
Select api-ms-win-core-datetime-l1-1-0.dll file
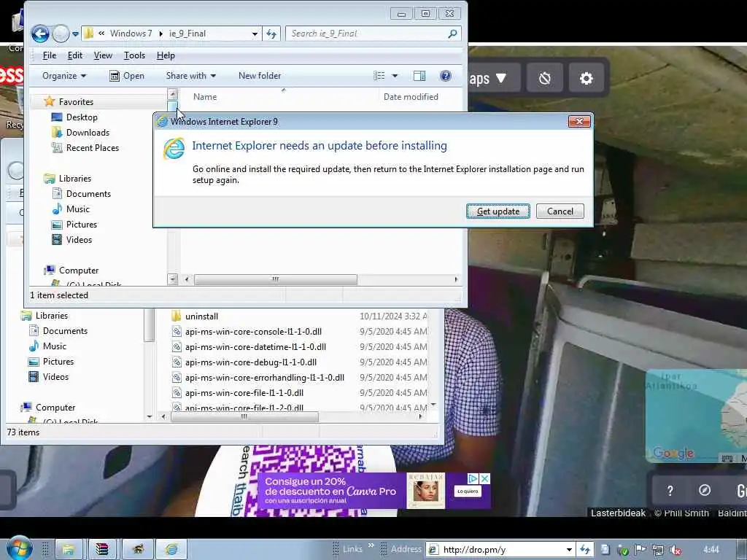pos(255,346)
